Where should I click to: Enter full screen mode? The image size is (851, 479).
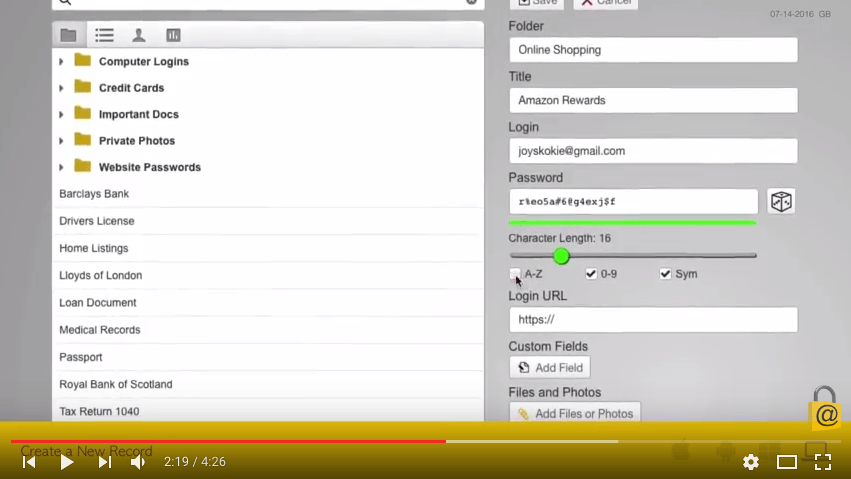[x=823, y=462]
